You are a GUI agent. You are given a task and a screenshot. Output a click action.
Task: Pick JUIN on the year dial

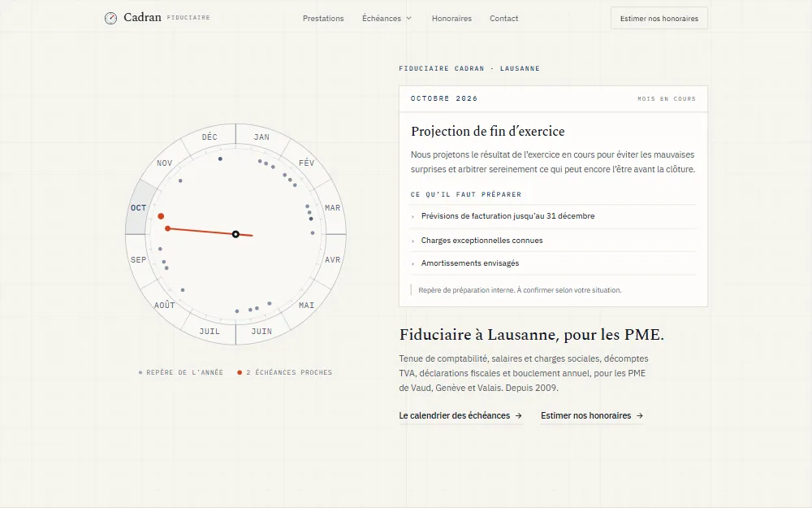(261, 332)
